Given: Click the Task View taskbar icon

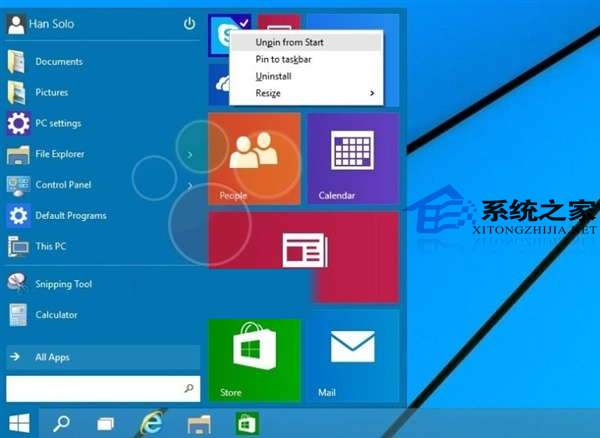Looking at the screenshot, I should 105,422.
